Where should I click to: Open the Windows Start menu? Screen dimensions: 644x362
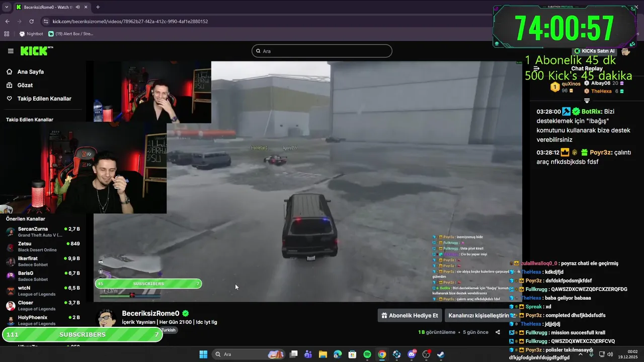point(203,354)
